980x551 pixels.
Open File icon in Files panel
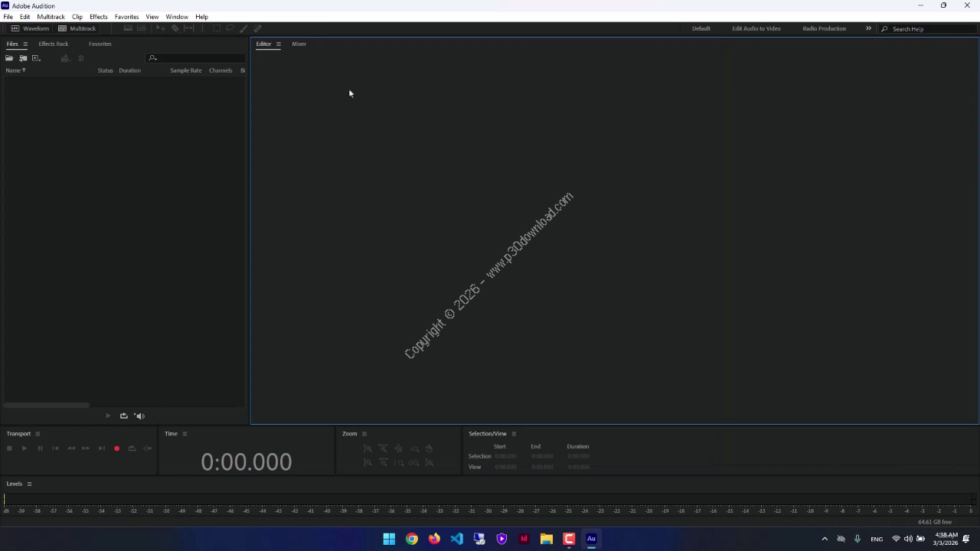(x=9, y=58)
